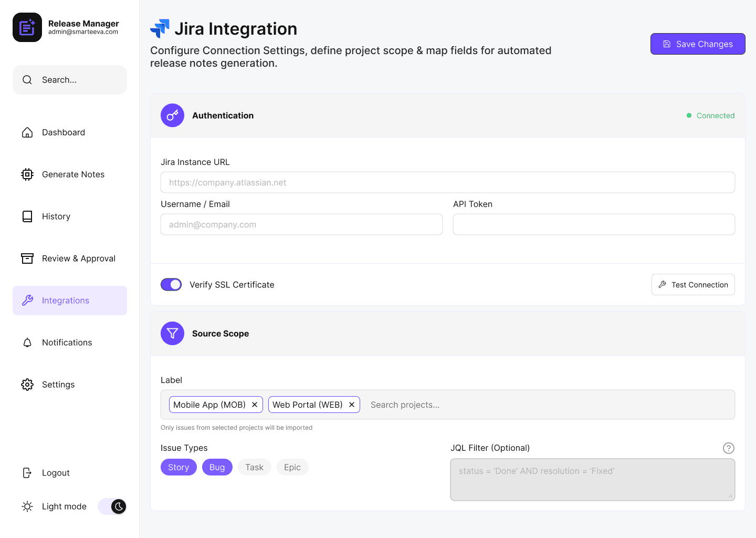Click the Web Portal (WEB) tag label
756x538 pixels.
(x=308, y=405)
